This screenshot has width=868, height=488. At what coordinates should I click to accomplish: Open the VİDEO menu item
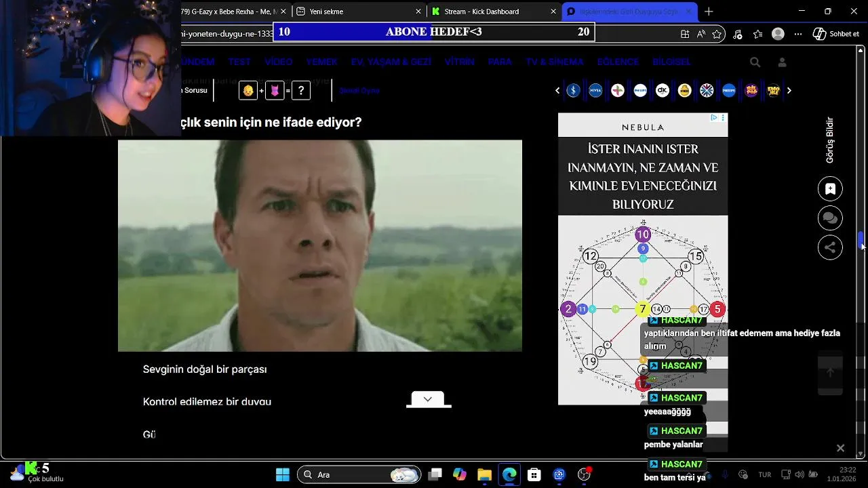pos(279,62)
